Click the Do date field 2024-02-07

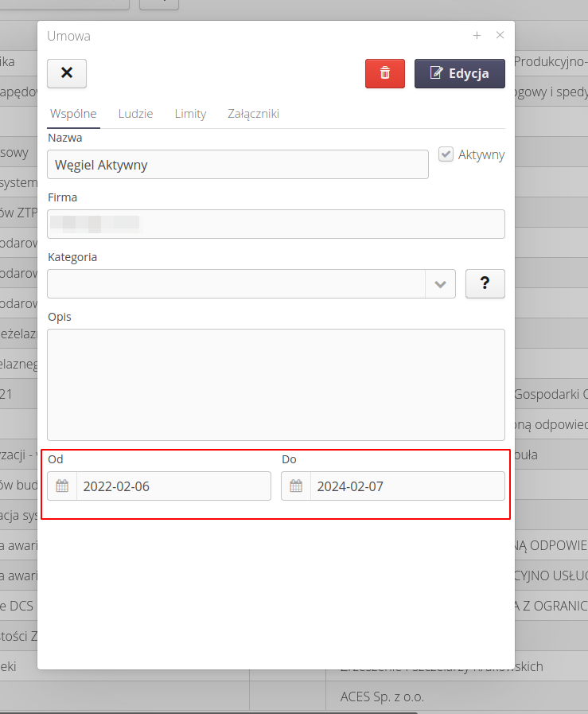407,486
